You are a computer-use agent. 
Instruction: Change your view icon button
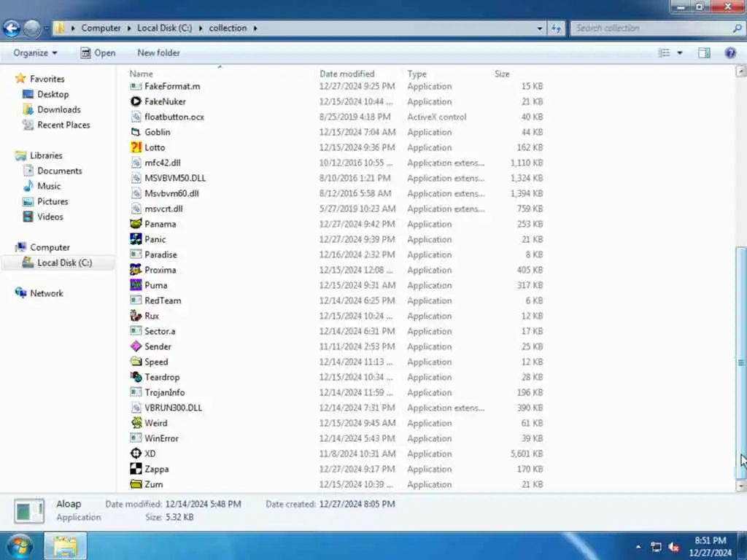pos(664,52)
